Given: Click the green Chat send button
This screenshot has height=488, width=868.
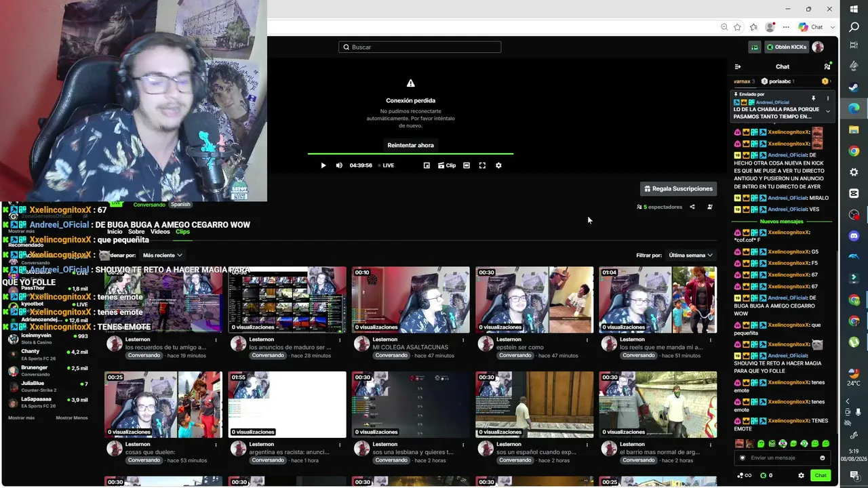Looking at the screenshot, I should 820,475.
